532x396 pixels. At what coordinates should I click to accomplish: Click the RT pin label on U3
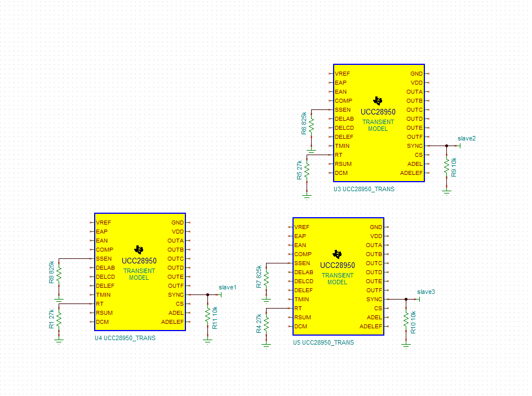339,155
